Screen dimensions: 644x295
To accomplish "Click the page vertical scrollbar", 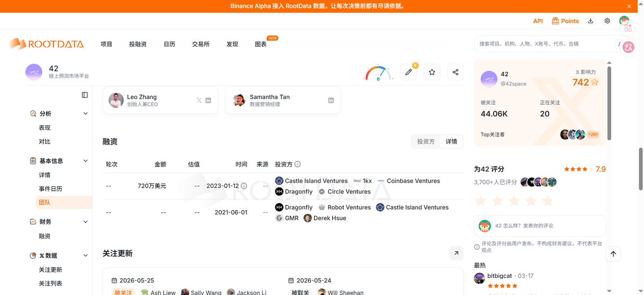I will pos(641,168).
